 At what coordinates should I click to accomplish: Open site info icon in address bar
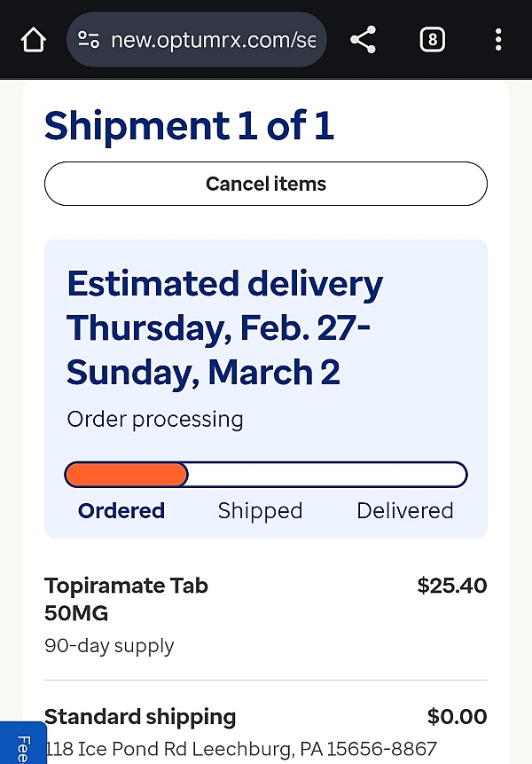(89, 39)
